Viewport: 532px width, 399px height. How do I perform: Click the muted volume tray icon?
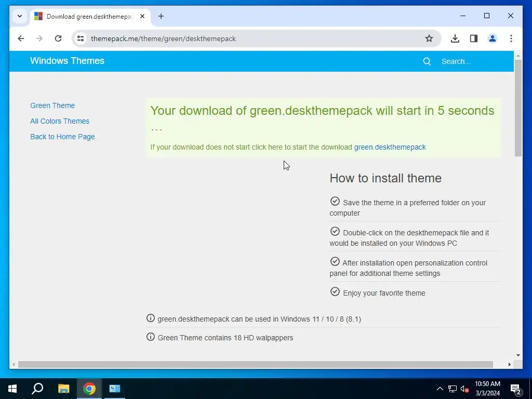click(x=464, y=389)
